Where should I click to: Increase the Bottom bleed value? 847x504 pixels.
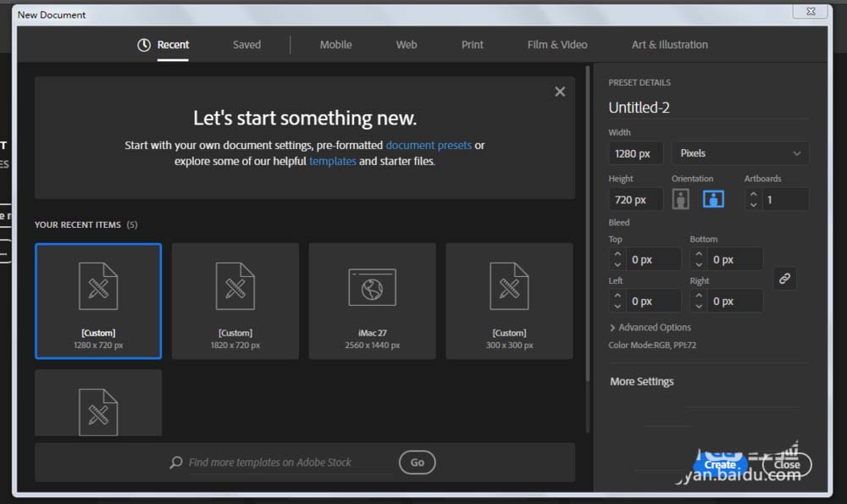click(699, 254)
